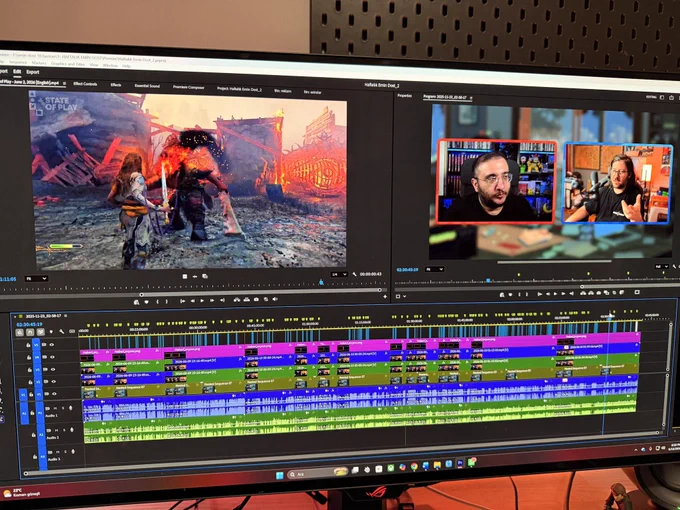Open Source panel menu beside clip name
Viewport: 680px width, 510px height.
pos(65,83)
